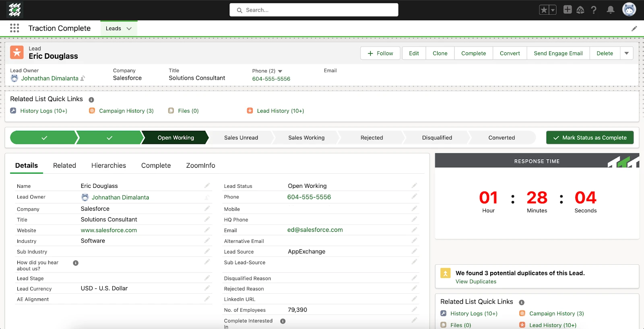Click in the global Search field
Screen dimensions: 644x329
click(314, 10)
